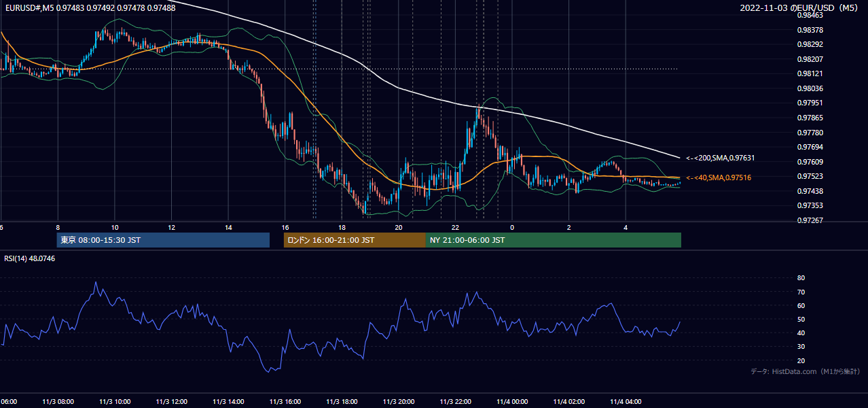Click the 0.97780 price axis label
The width and height of the screenshot is (868, 408).
coord(810,133)
